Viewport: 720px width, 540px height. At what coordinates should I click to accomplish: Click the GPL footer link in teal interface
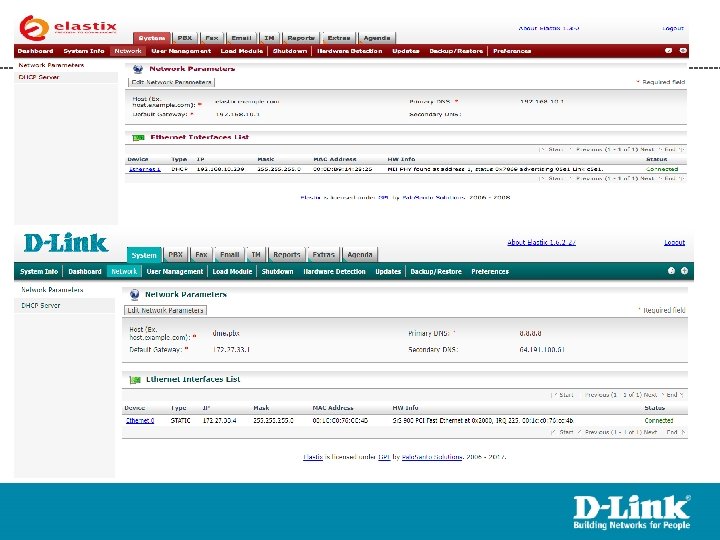coord(384,457)
